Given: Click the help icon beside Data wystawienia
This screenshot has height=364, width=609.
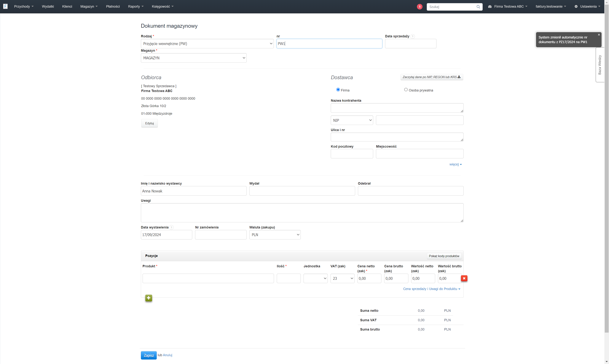Looking at the screenshot, I should (171, 227).
